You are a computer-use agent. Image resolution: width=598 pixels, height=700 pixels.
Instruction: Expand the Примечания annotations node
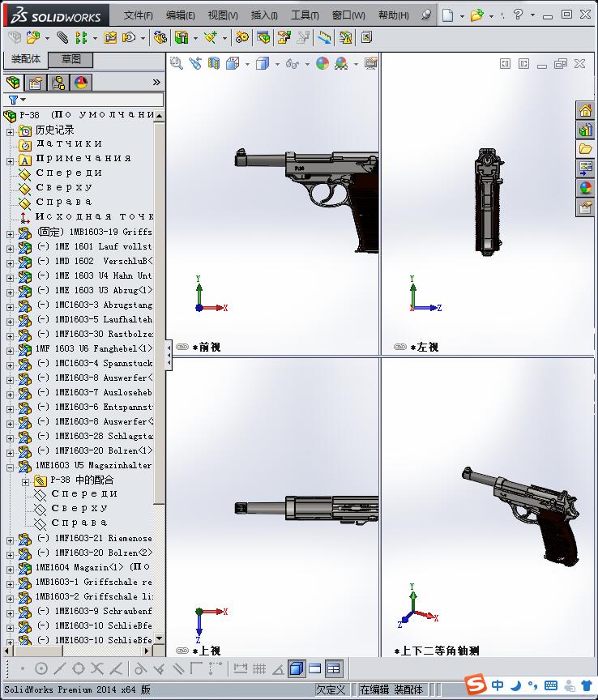(11, 161)
